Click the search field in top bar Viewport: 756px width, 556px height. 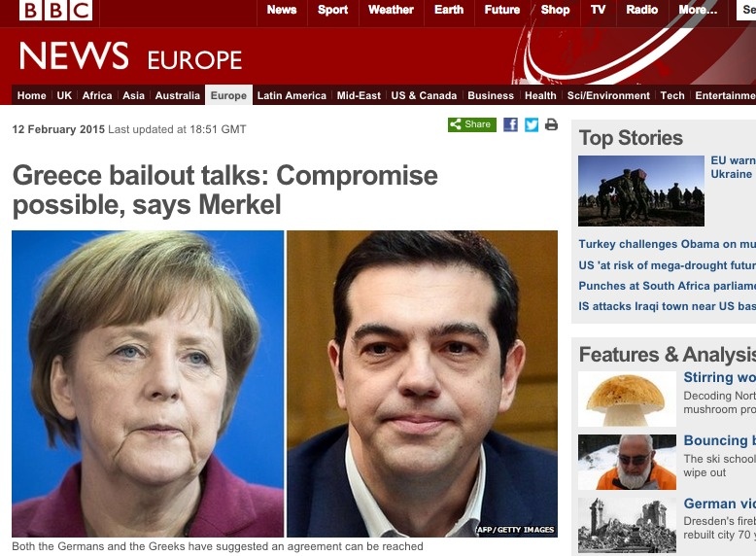tap(746, 10)
